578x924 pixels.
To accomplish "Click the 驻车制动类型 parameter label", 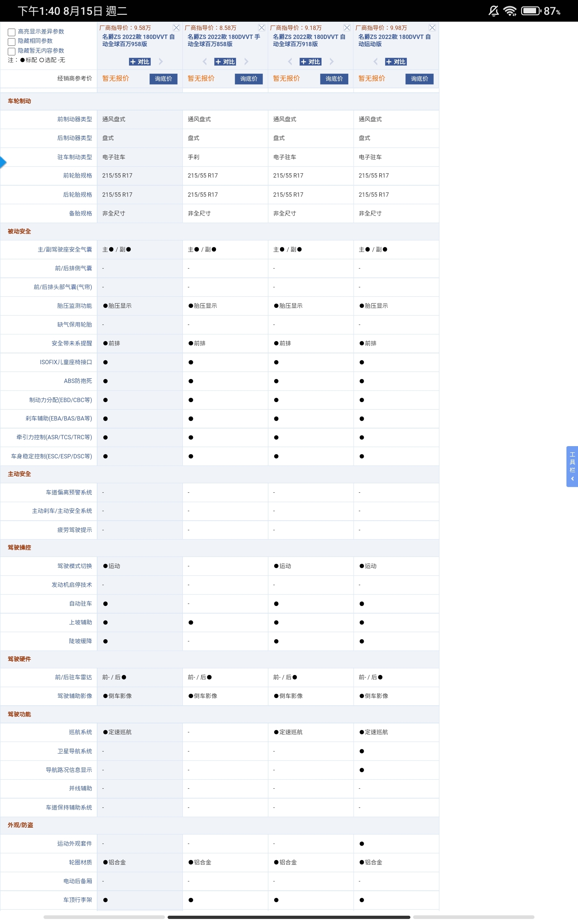I will (74, 157).
